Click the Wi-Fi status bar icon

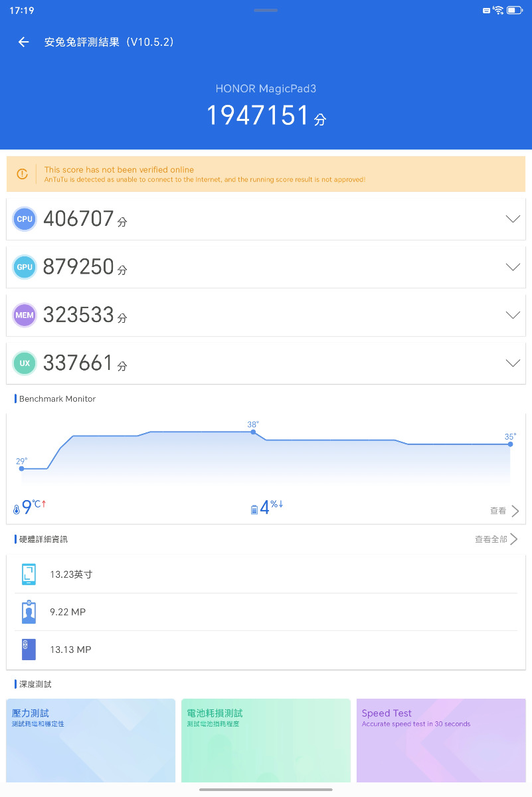coord(498,11)
